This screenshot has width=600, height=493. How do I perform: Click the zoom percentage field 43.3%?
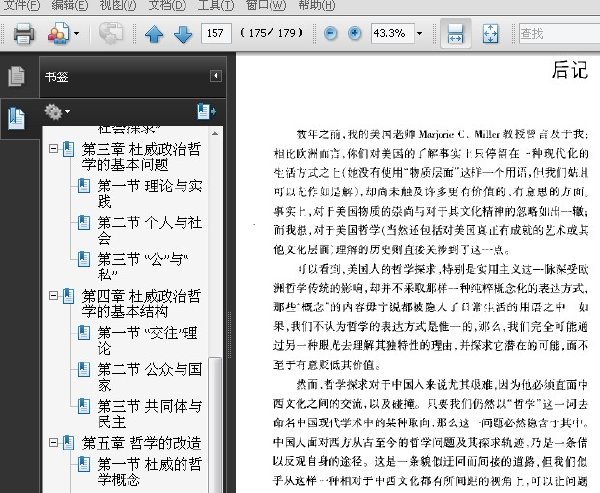point(392,33)
